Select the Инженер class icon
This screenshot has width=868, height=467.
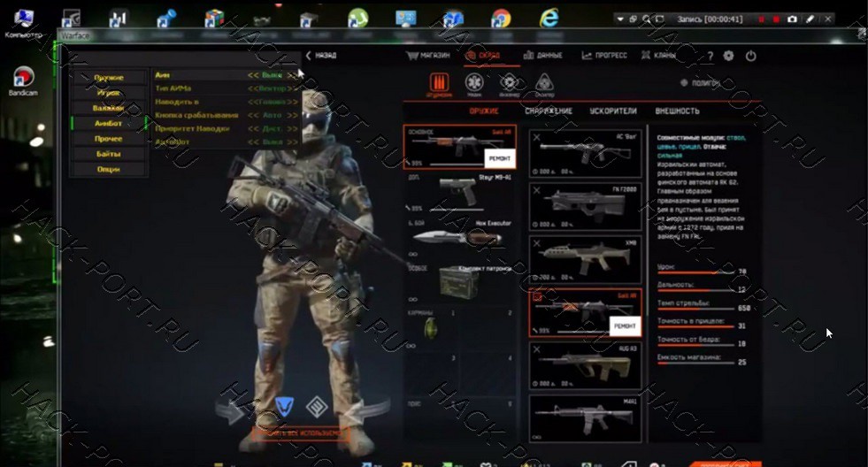[x=510, y=83]
